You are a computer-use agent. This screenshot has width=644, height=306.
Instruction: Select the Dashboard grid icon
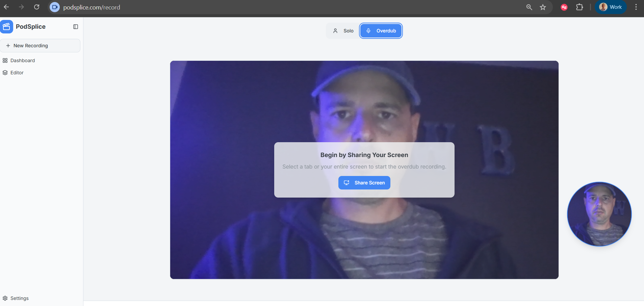pyautogui.click(x=5, y=60)
